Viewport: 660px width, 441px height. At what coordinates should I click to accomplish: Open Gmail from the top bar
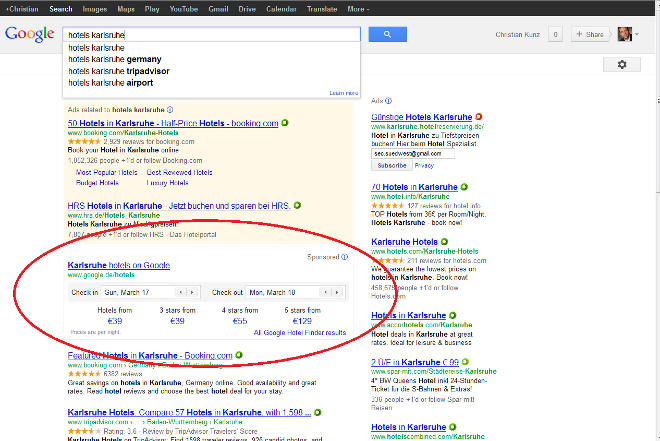tap(218, 9)
